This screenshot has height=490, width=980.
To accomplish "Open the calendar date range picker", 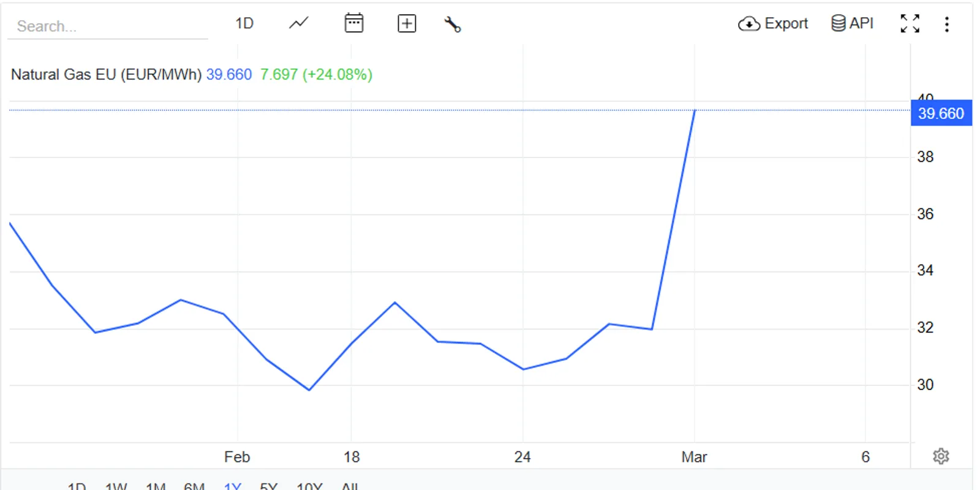I will [x=354, y=24].
